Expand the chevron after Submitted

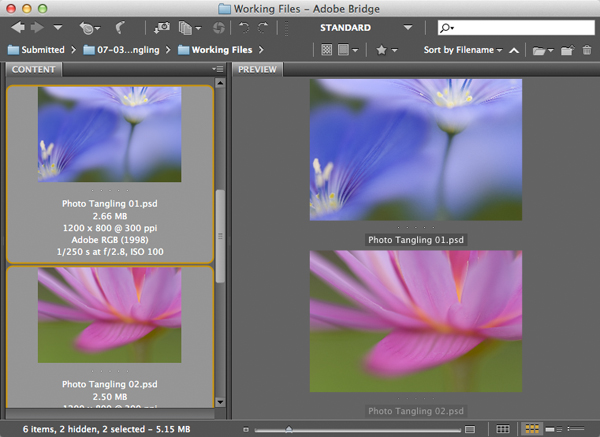pos(73,50)
